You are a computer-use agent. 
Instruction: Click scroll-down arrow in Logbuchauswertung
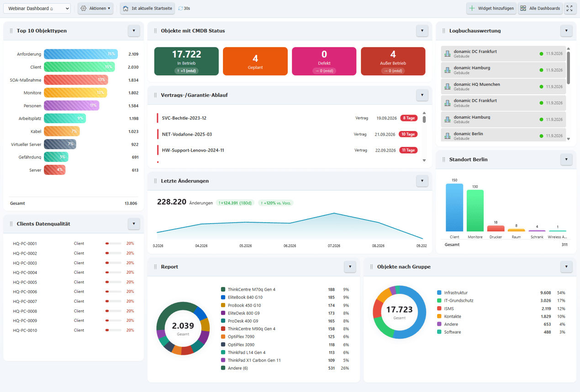click(x=569, y=139)
